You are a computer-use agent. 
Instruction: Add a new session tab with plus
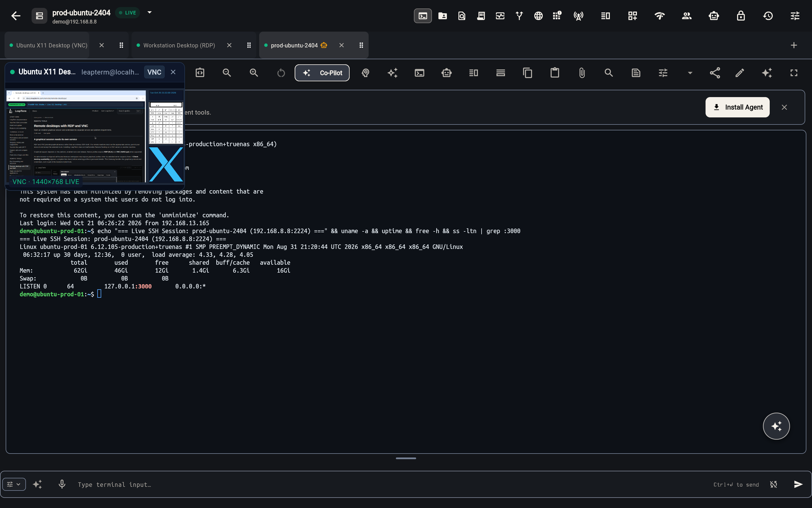[794, 45]
